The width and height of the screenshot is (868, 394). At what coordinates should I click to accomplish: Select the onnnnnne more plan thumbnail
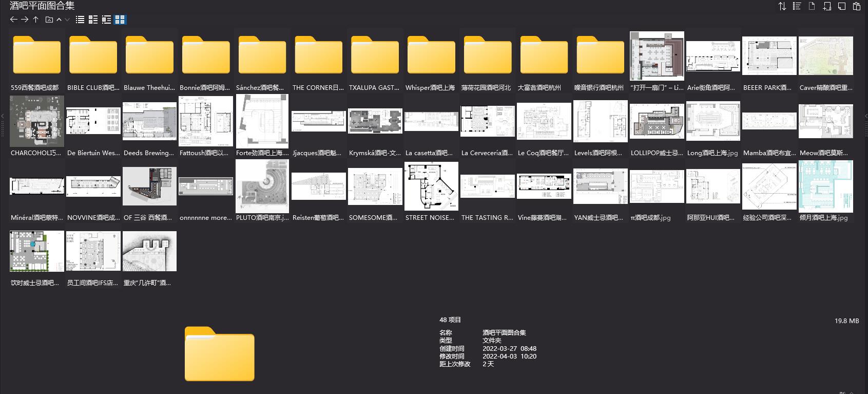206,186
